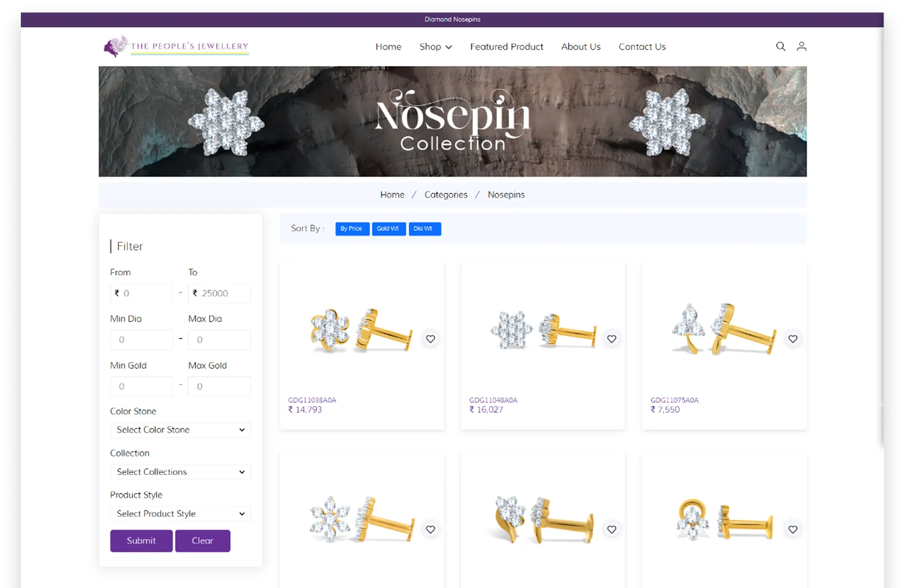905x588 pixels.
Task: Submit the filter form
Action: (141, 541)
